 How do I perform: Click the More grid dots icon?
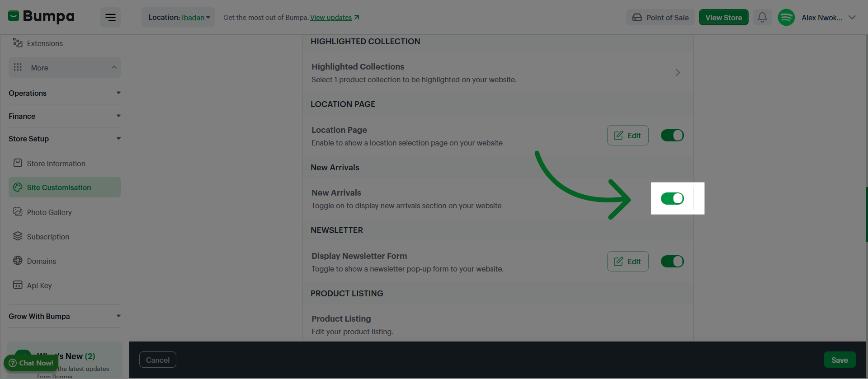[18, 67]
